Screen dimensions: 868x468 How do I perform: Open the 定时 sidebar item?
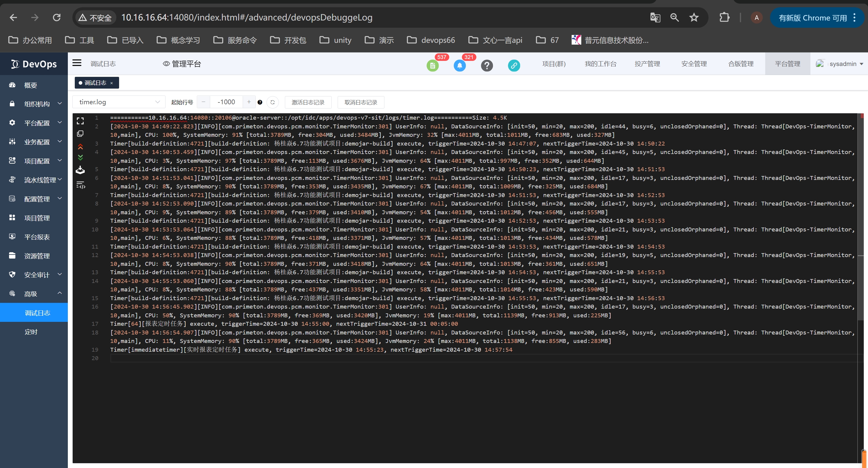tap(31, 332)
